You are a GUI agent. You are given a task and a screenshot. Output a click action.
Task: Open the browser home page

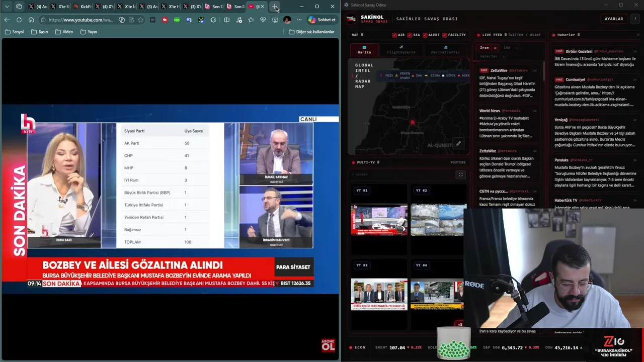(31, 20)
